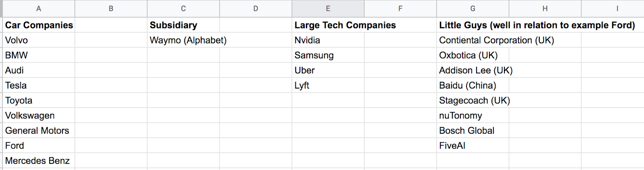This screenshot has height=170, width=644.
Task: Select the Volvo cell
Action: coord(39,40)
